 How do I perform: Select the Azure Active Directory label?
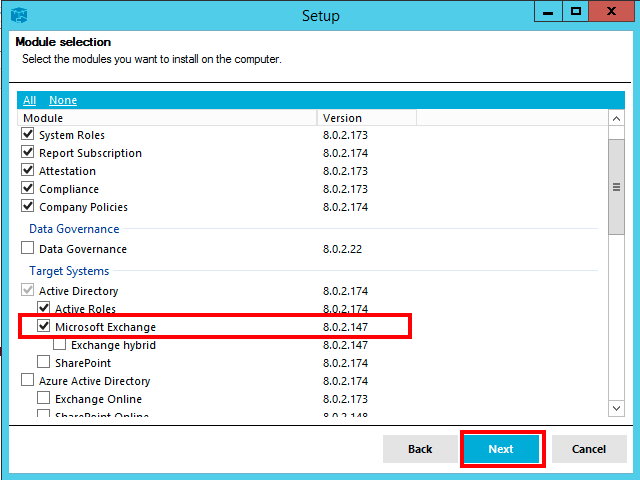point(95,381)
